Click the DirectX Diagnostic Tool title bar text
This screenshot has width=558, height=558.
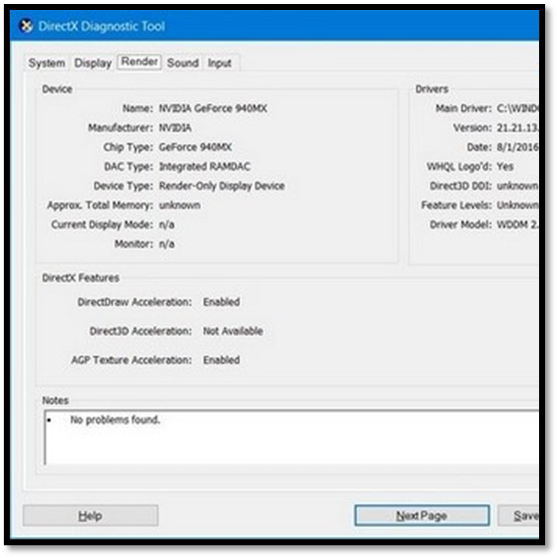pos(101,26)
